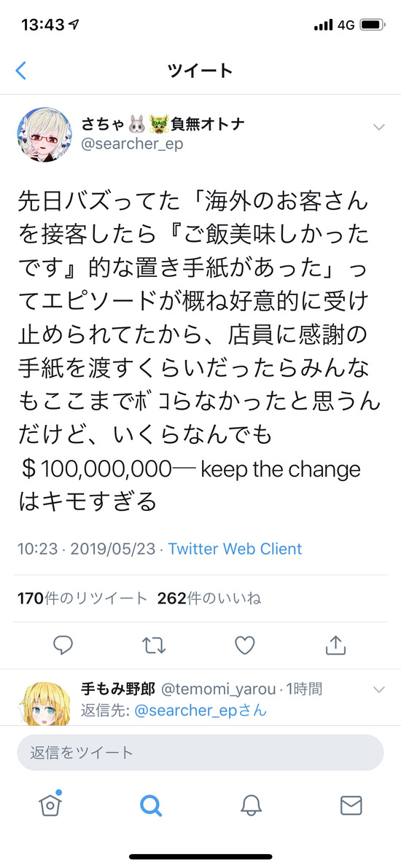Open the 手もみ野郎 avatar thumbnail
Screen dimensions: 401x868
click(x=45, y=703)
